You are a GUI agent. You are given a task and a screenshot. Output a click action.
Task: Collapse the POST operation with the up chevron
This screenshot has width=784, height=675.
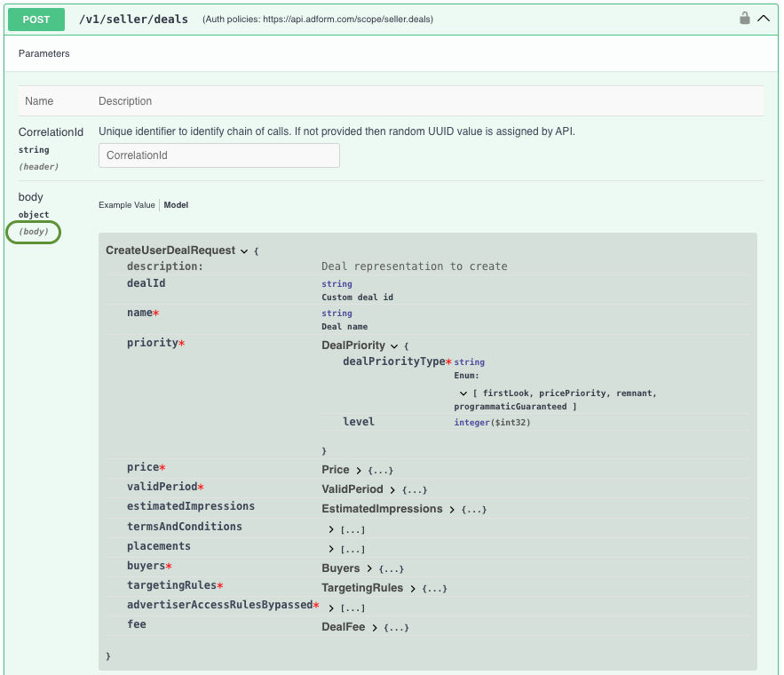764,19
